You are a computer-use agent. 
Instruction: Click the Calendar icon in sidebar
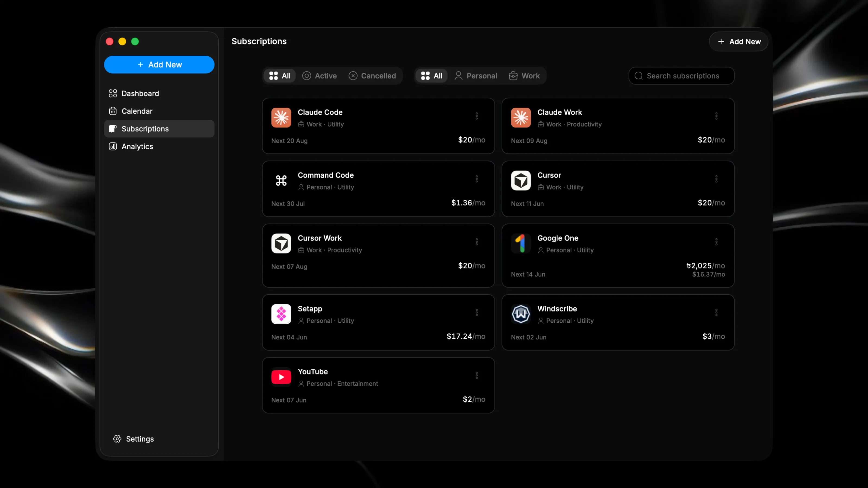[x=113, y=111]
